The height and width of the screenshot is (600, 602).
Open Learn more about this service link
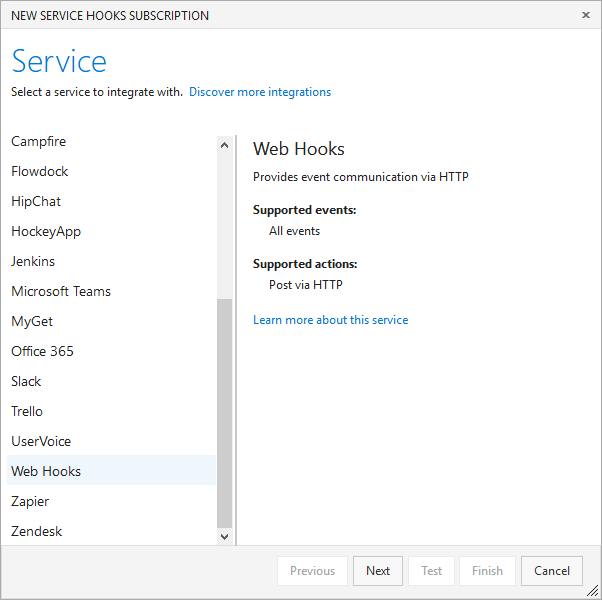330,320
